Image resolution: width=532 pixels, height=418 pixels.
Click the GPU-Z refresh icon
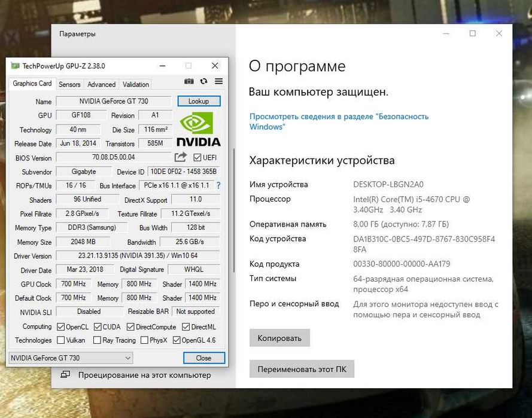pyautogui.click(x=203, y=81)
